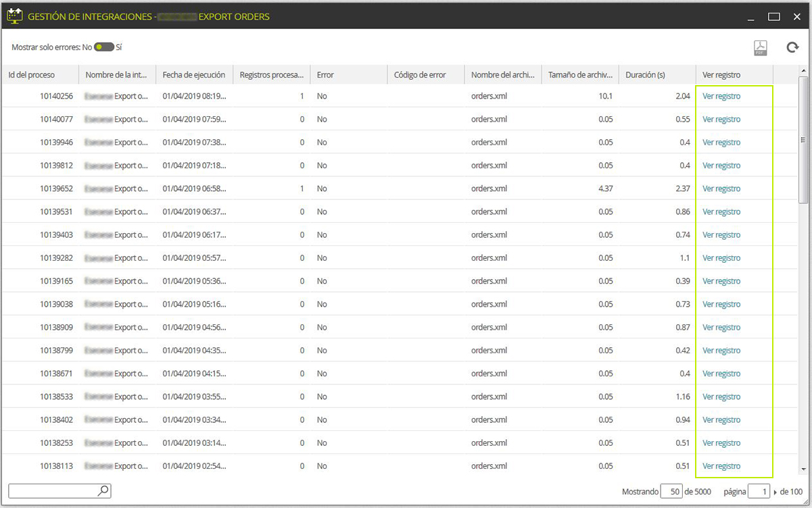Sort by Fecha de ejecución column header

194,75
